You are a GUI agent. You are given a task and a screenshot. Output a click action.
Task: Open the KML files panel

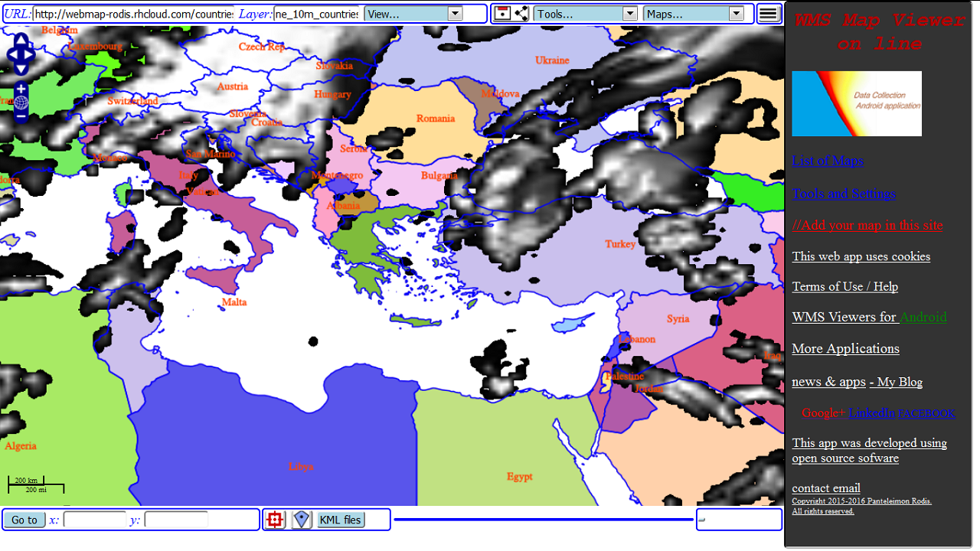(x=339, y=519)
